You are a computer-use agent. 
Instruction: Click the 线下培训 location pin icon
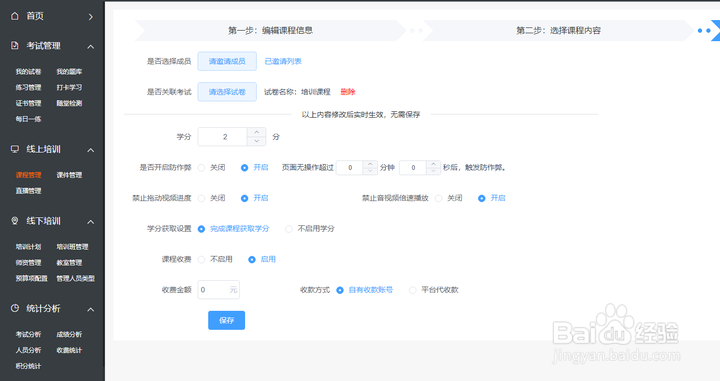coord(15,221)
